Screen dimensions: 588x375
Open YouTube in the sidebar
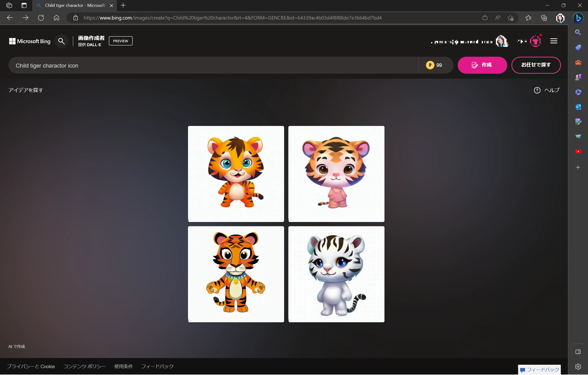point(578,152)
